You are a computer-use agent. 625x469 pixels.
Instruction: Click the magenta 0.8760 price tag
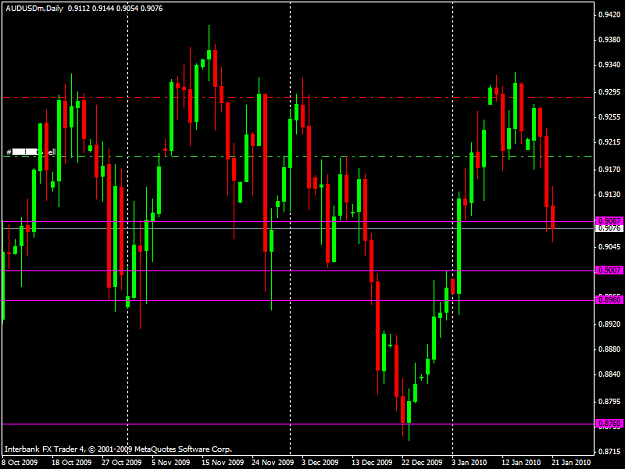click(609, 423)
